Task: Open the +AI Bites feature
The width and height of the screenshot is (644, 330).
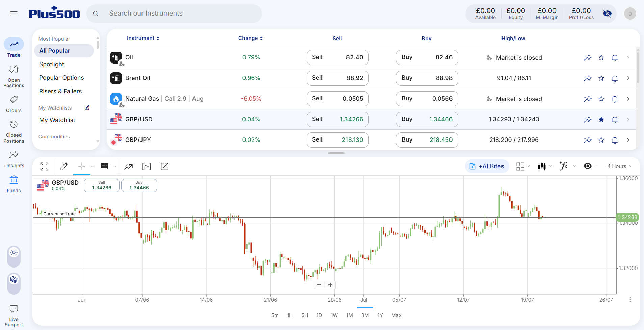Action: tap(487, 166)
